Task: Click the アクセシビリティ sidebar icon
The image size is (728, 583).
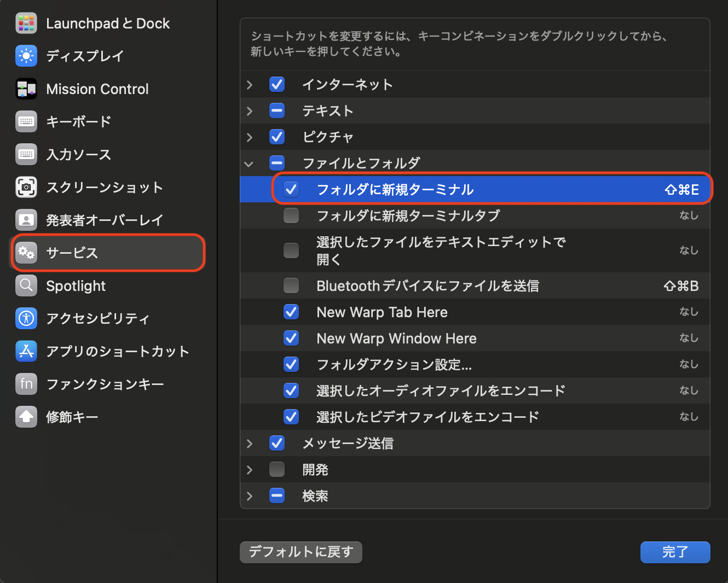Action: 26,318
